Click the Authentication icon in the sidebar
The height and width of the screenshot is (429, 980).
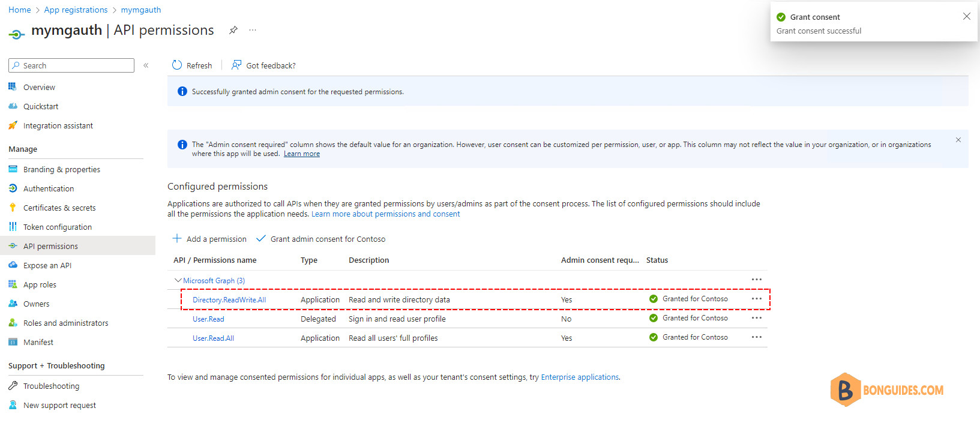13,188
